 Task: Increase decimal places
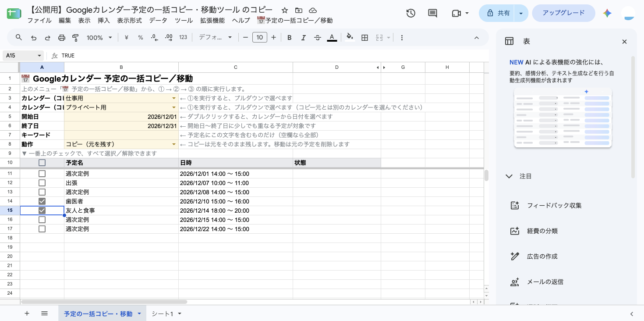(169, 38)
